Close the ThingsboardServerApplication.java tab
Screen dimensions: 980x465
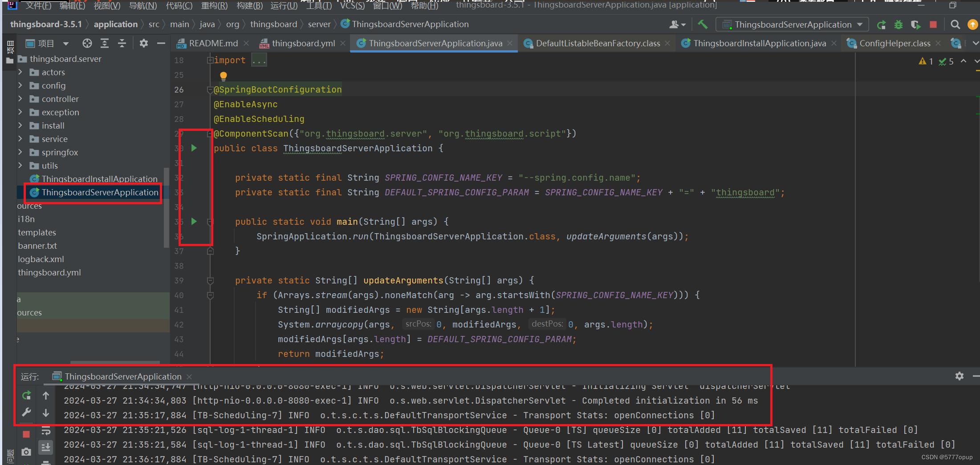tap(510, 43)
